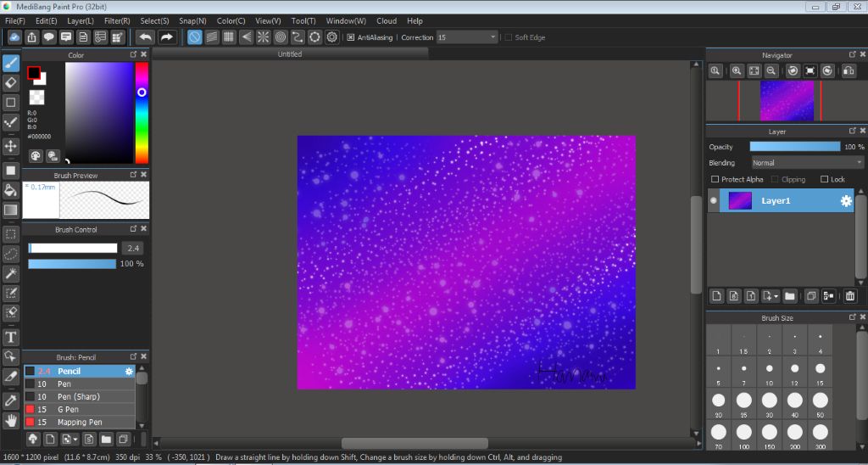Select the Eraser tool

click(10, 82)
